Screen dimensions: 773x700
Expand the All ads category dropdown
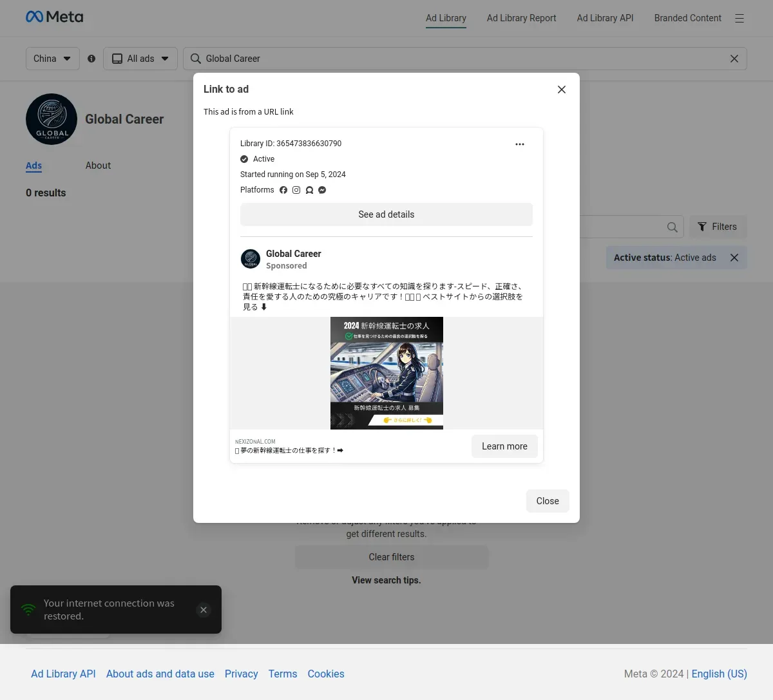pos(140,59)
